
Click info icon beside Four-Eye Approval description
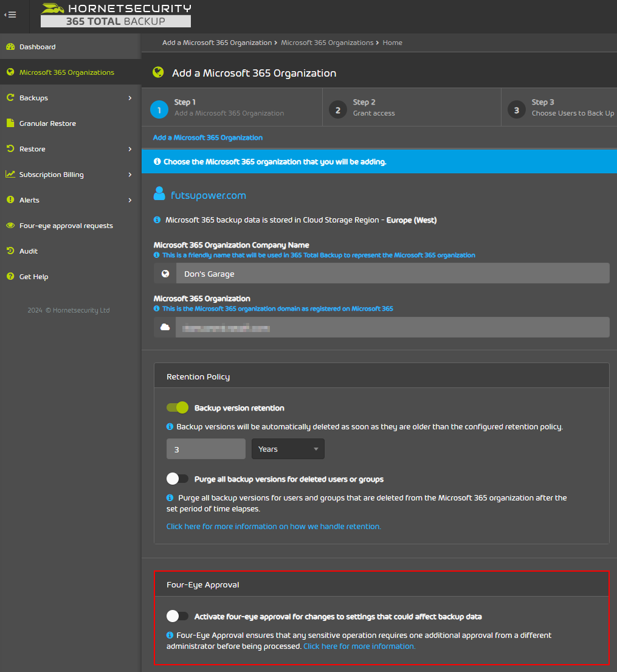pos(170,635)
